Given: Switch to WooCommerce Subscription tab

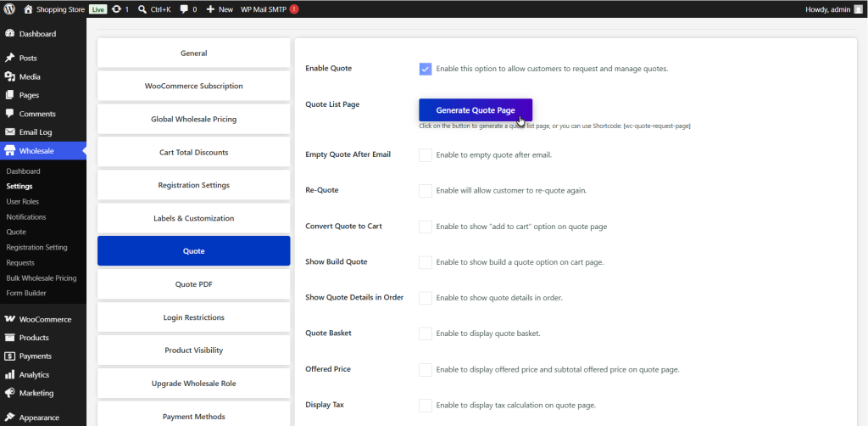Looking at the screenshot, I should (x=194, y=86).
